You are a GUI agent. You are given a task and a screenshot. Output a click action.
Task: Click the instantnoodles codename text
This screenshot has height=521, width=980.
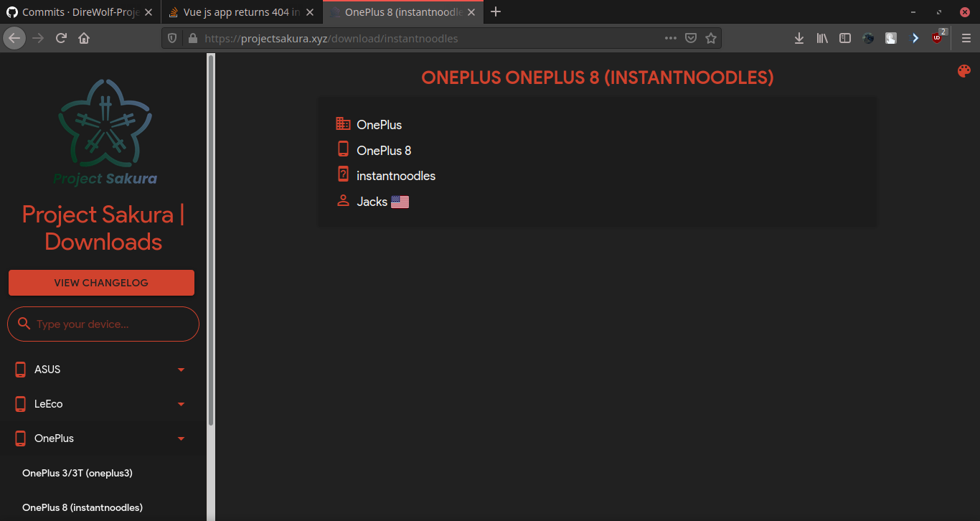[396, 176]
